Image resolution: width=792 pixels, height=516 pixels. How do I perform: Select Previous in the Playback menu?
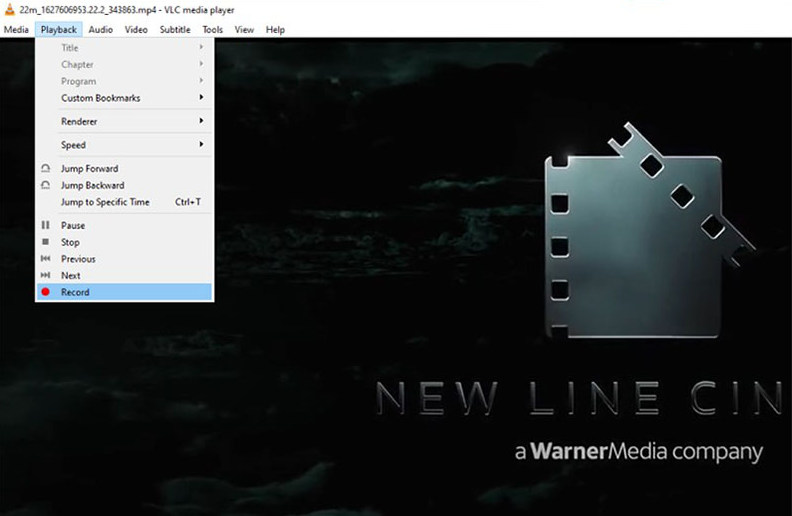tap(124, 259)
